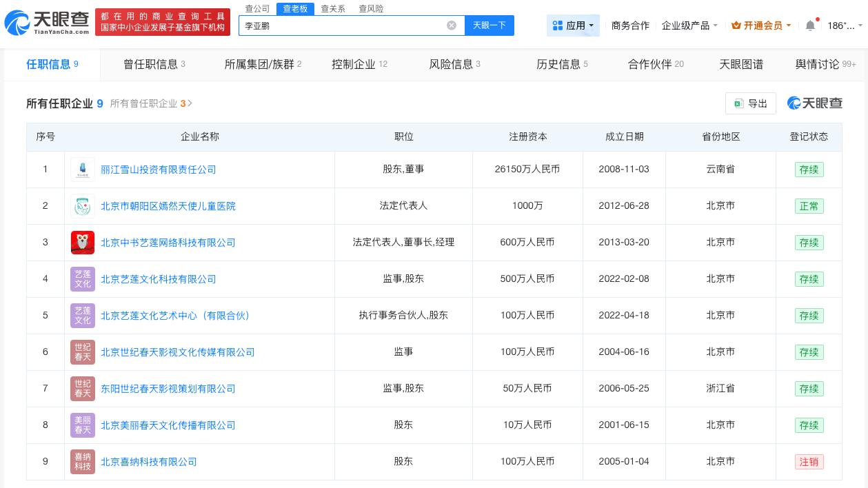Click the grid icon beside 应用

[x=558, y=25]
